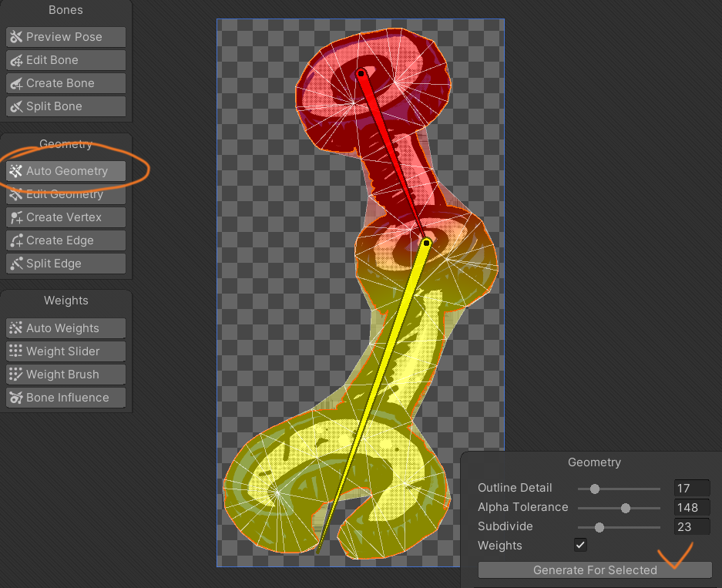The width and height of the screenshot is (722, 588).
Task: Click the Subdivide slider handle
Action: tap(599, 527)
